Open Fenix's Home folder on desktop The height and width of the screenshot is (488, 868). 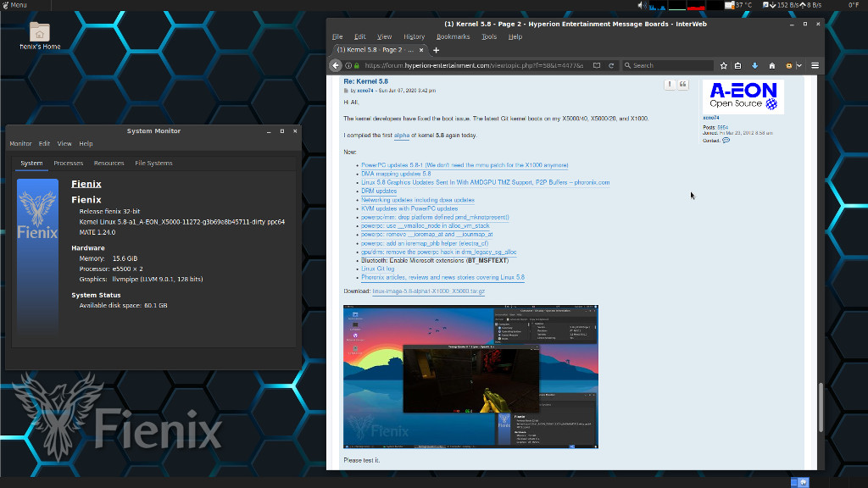pyautogui.click(x=39, y=36)
